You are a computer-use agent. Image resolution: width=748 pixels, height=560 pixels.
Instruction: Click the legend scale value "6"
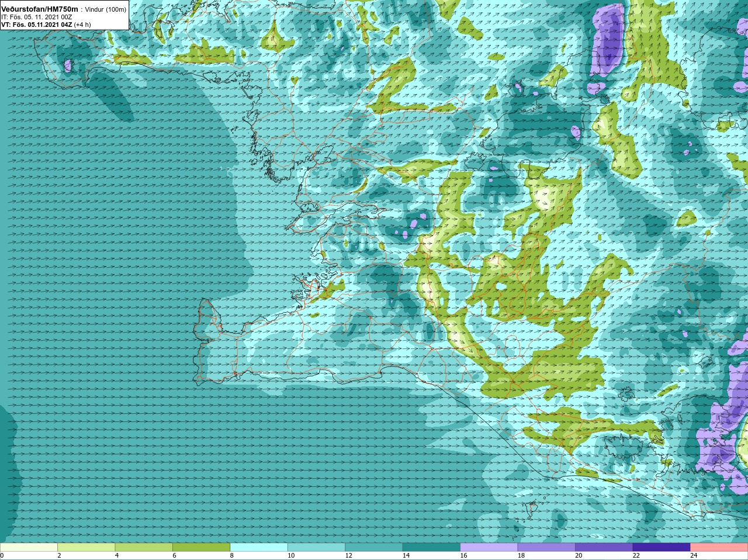click(174, 555)
